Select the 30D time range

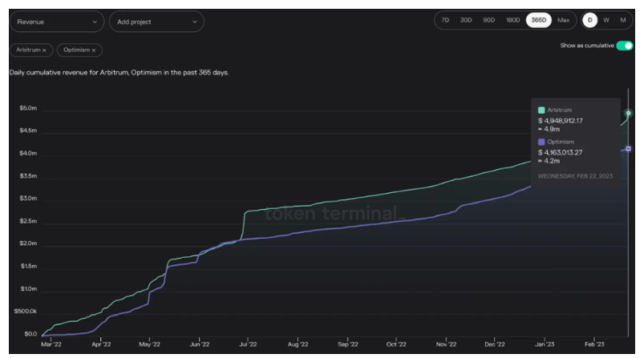[466, 20]
